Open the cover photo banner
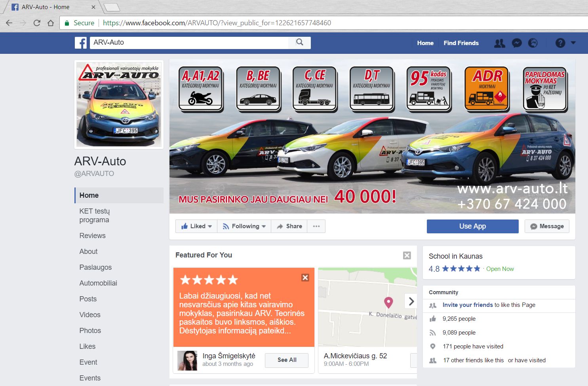 [372, 137]
